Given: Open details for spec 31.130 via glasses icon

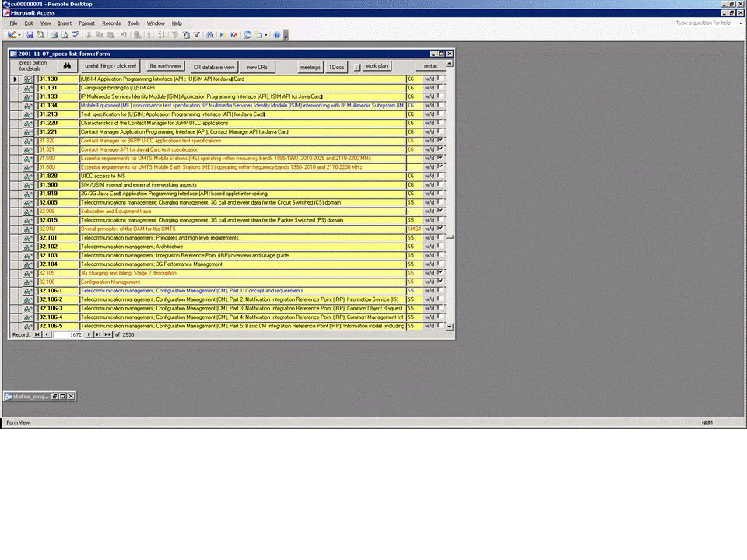Looking at the screenshot, I should click(28, 79).
